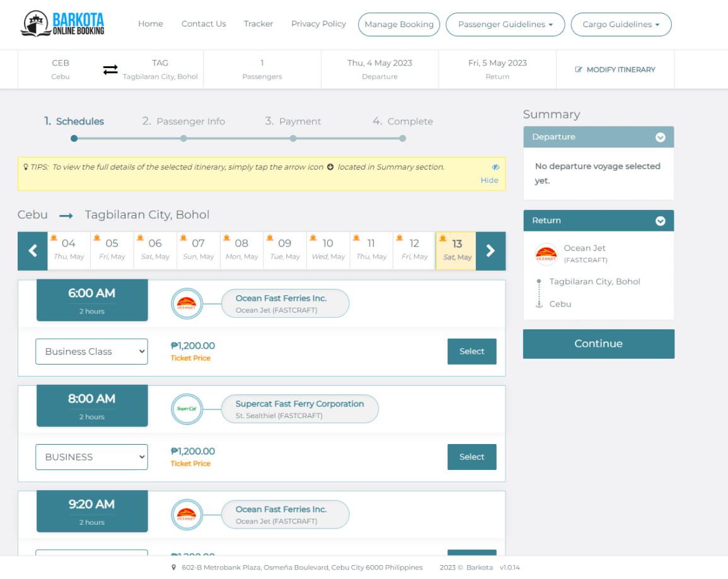Open the BUSINESS class dropdown for 8:00 AM
The width and height of the screenshot is (728, 579).
pos(91,457)
